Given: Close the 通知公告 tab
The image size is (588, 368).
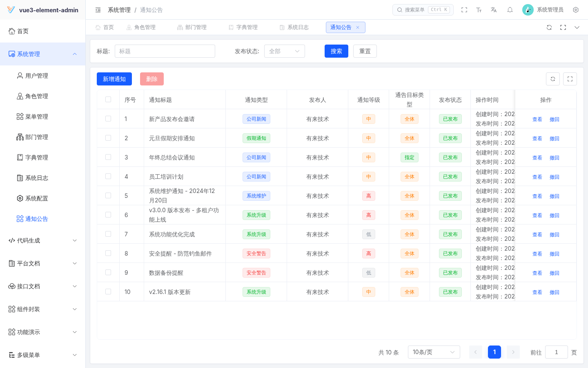Looking at the screenshot, I should coord(358,27).
